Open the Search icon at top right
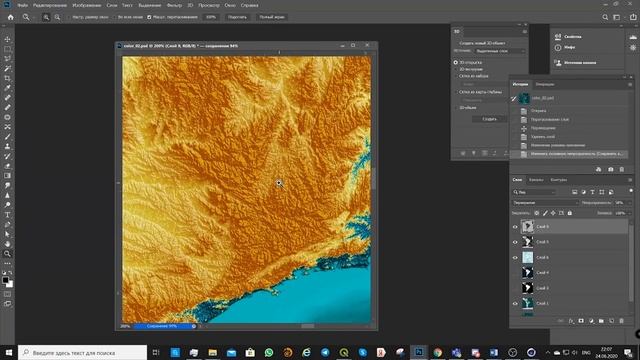640x360 pixels. pyautogui.click(x=605, y=17)
